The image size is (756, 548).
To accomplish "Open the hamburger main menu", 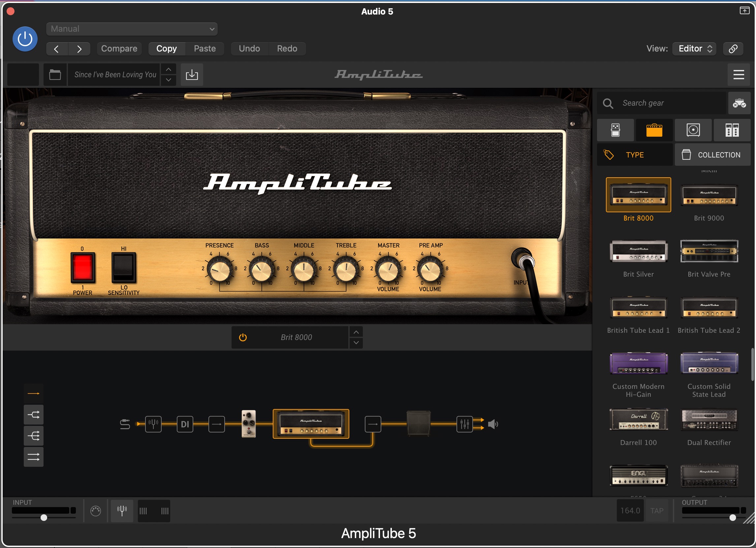I will click(739, 75).
